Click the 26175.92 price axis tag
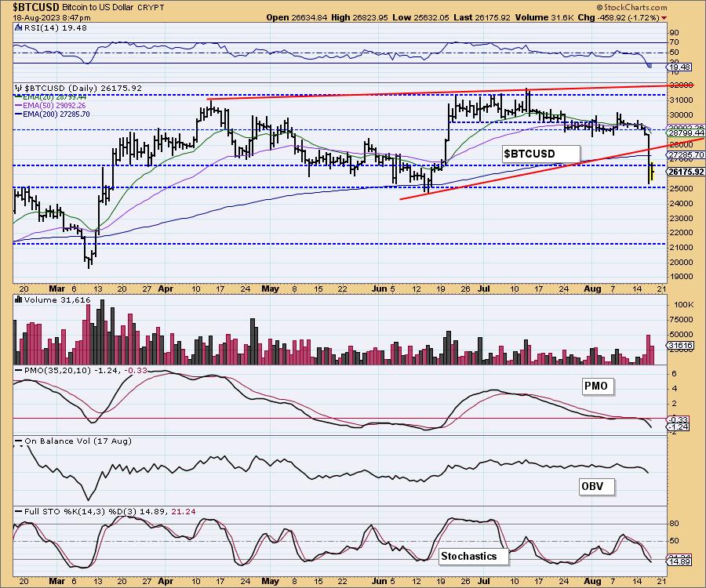The image size is (706, 588). click(x=686, y=172)
